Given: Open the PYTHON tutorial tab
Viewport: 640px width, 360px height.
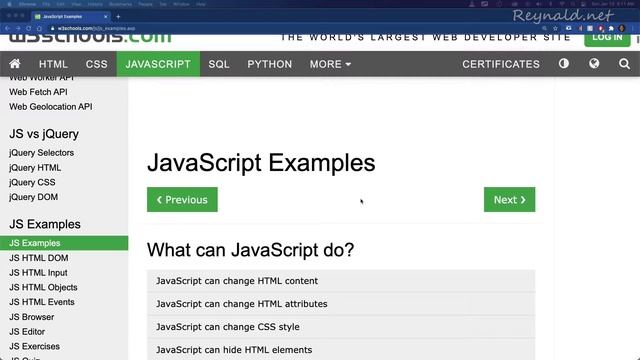Looking at the screenshot, I should (270, 64).
